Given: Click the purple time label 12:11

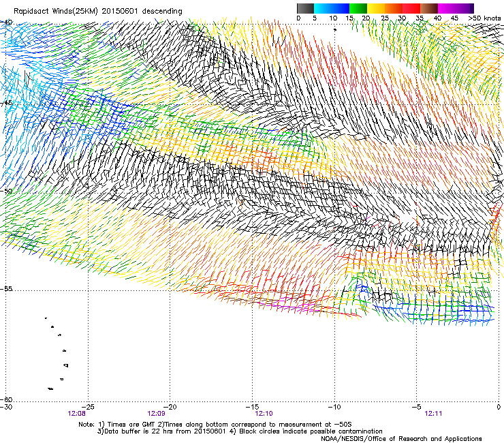Looking at the screenshot, I should click(x=433, y=414).
